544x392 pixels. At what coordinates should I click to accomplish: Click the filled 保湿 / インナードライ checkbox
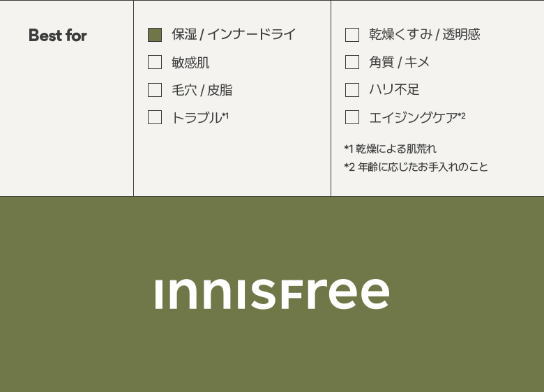tap(155, 35)
